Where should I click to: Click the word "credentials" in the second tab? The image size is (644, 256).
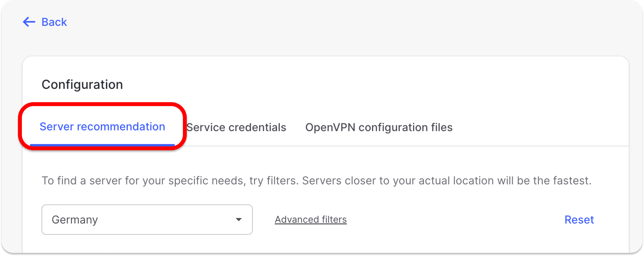pos(257,127)
